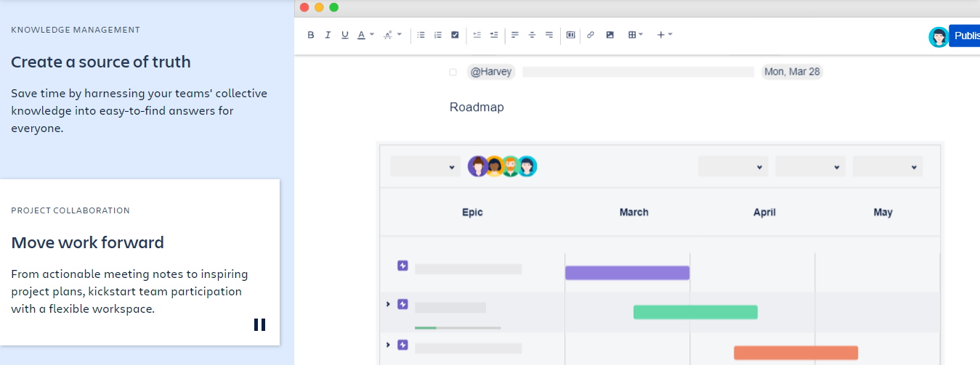This screenshot has width=980, height=365.
Task: Click the orange roadmap timeline bar
Action: [796, 353]
